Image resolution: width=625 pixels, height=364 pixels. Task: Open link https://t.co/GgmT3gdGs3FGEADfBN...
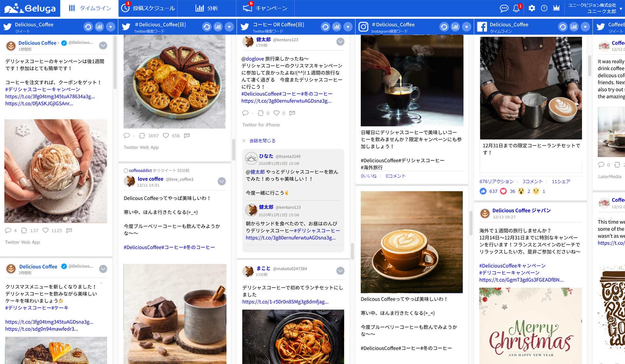521,280
